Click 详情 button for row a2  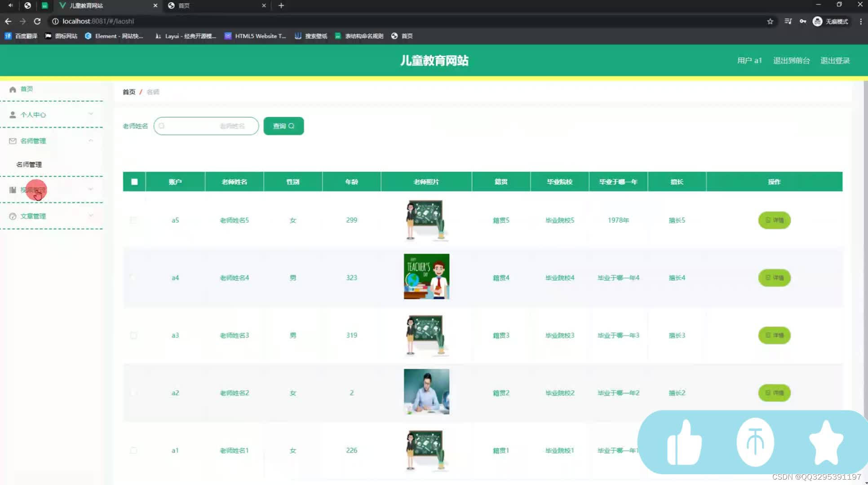pos(774,392)
